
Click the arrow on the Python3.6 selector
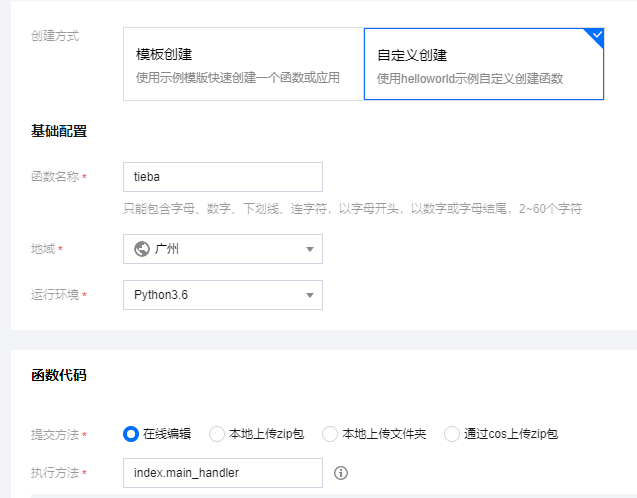(x=309, y=296)
